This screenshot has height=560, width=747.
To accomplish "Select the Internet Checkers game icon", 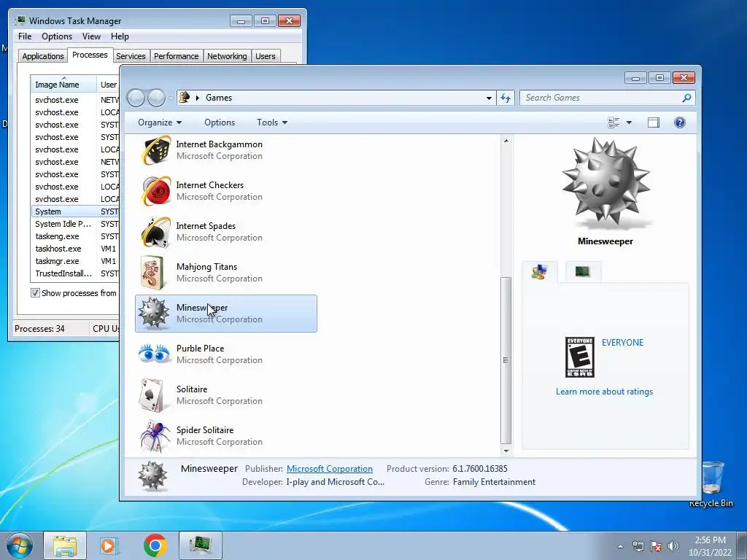I will (x=155, y=191).
